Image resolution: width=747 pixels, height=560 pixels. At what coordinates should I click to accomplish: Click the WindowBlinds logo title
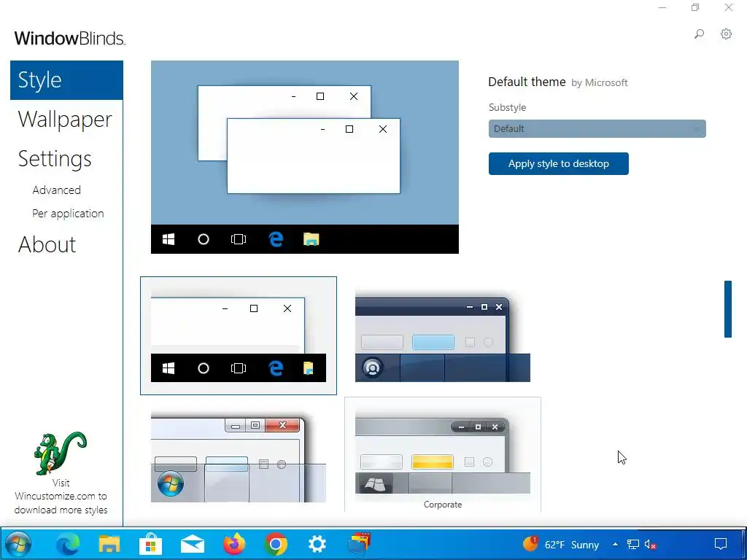coord(69,38)
